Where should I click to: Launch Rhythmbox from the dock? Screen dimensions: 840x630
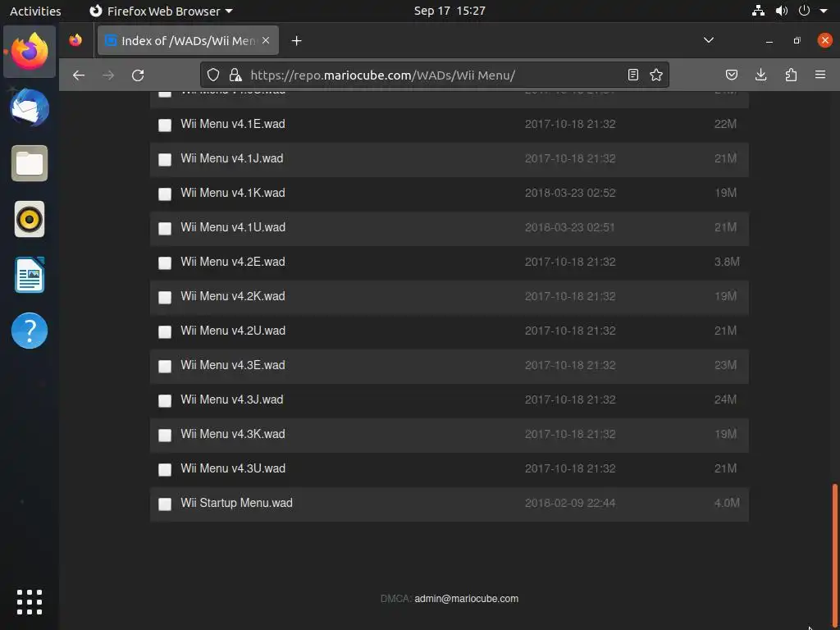[x=30, y=219]
